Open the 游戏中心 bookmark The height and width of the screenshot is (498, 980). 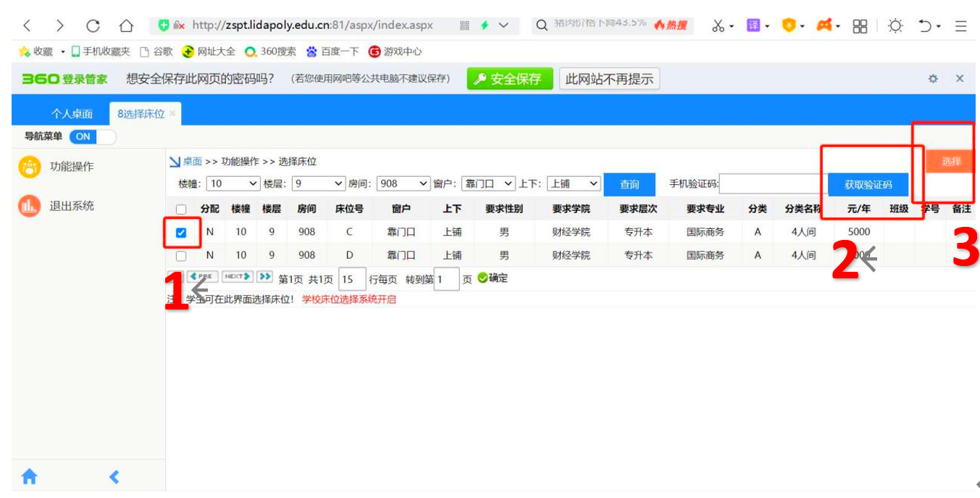[x=395, y=51]
